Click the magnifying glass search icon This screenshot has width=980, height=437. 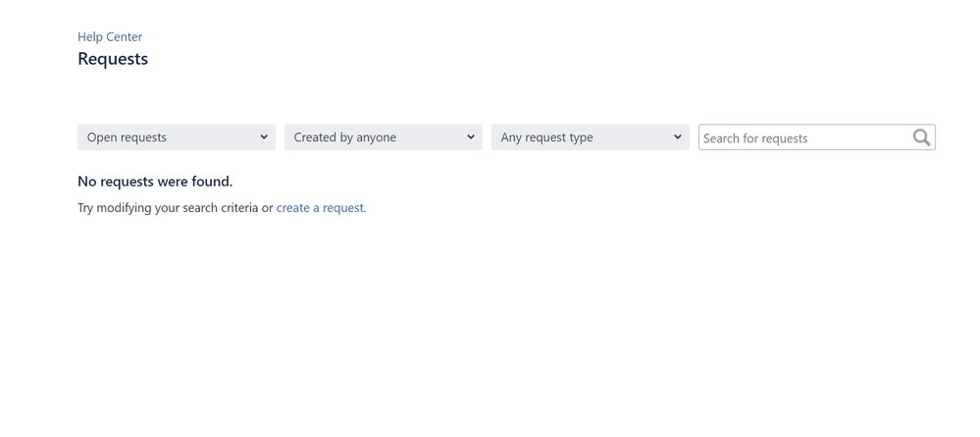(x=921, y=137)
